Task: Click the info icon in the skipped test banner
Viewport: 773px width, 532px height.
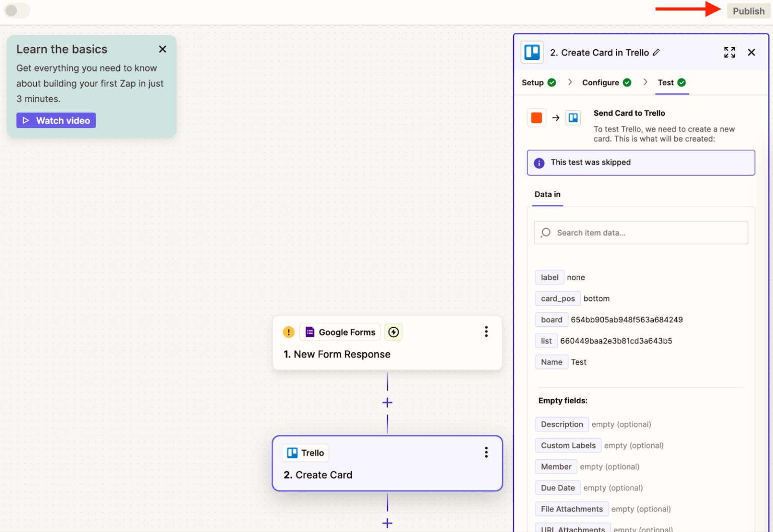Action: pos(539,163)
